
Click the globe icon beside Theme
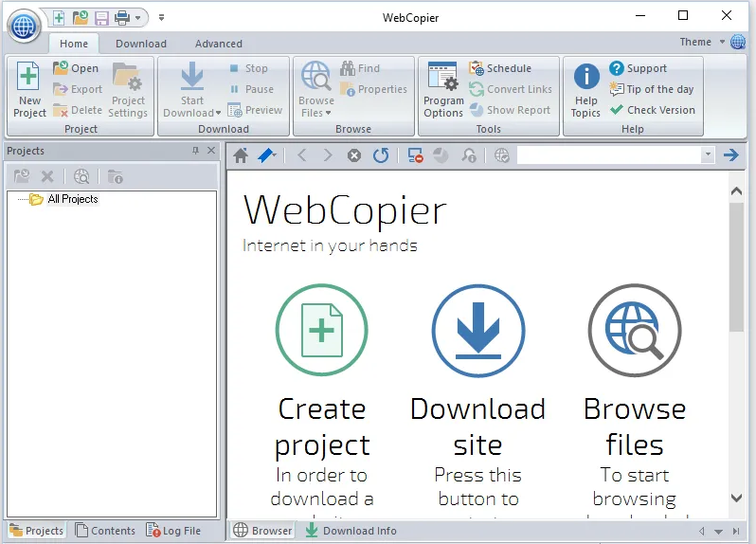point(738,42)
